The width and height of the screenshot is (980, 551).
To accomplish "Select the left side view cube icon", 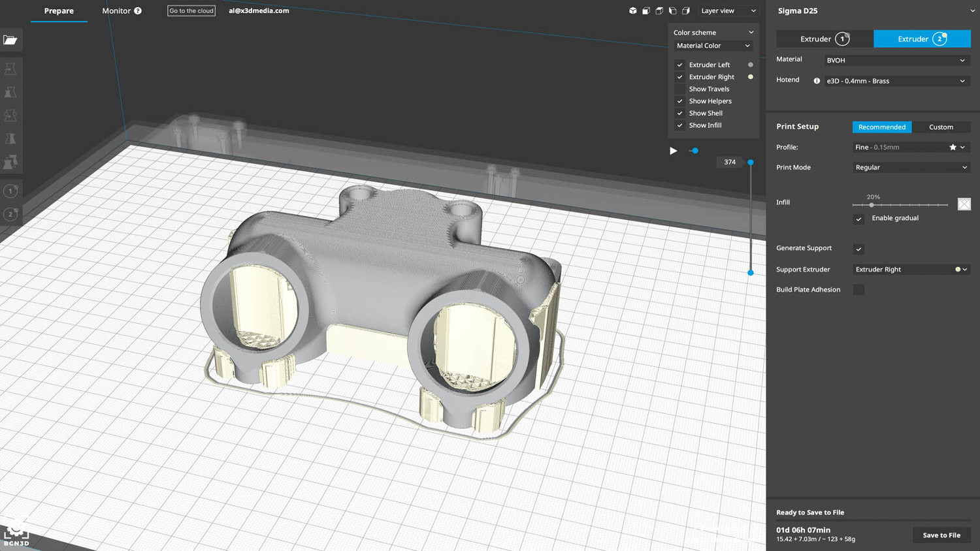I will (672, 11).
